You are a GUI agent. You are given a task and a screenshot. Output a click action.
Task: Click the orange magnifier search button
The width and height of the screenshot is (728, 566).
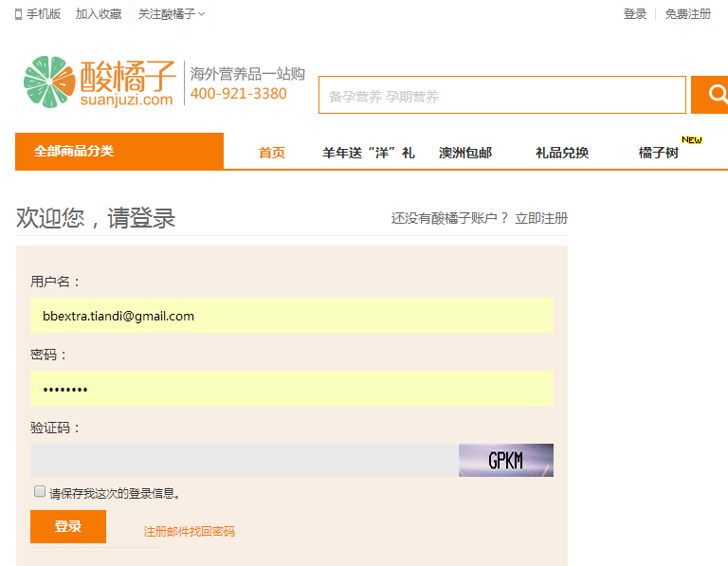point(709,95)
